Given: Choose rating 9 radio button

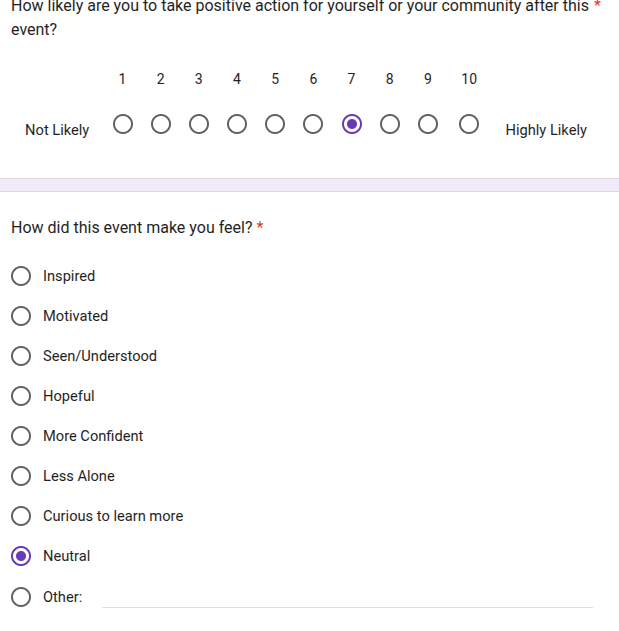Looking at the screenshot, I should pos(428,125).
